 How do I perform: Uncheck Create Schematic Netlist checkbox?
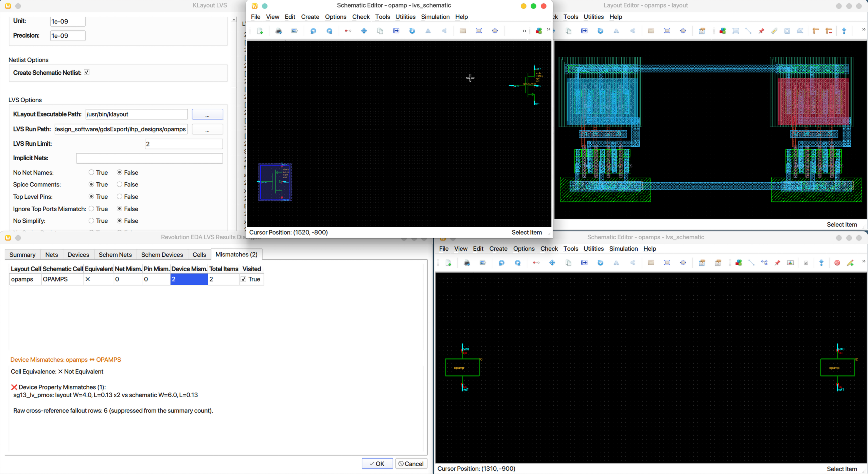coord(87,72)
